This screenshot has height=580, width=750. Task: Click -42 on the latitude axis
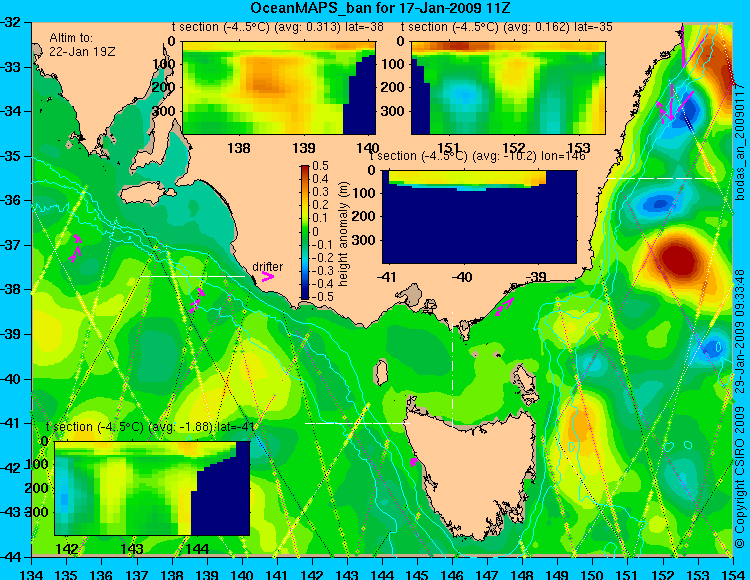[x=11, y=468]
